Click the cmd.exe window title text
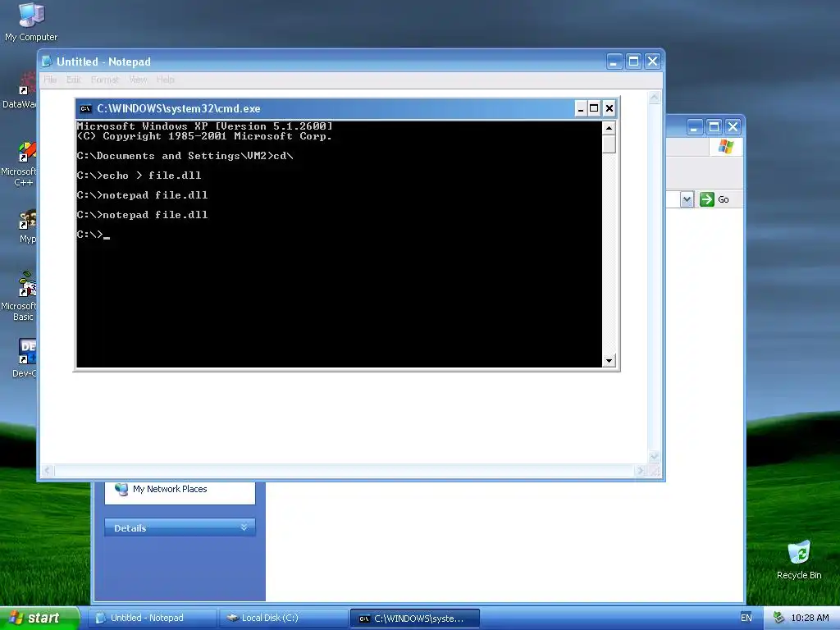The height and width of the screenshot is (630, 840). pyautogui.click(x=178, y=109)
